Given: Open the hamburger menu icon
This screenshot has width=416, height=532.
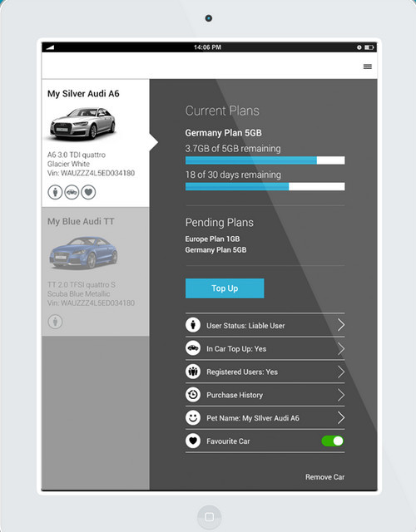Looking at the screenshot, I should (x=368, y=66).
